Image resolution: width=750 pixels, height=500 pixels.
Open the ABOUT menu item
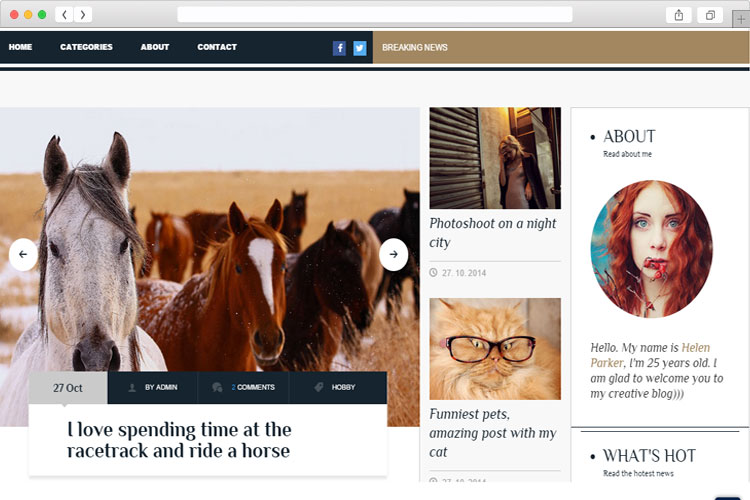(155, 47)
